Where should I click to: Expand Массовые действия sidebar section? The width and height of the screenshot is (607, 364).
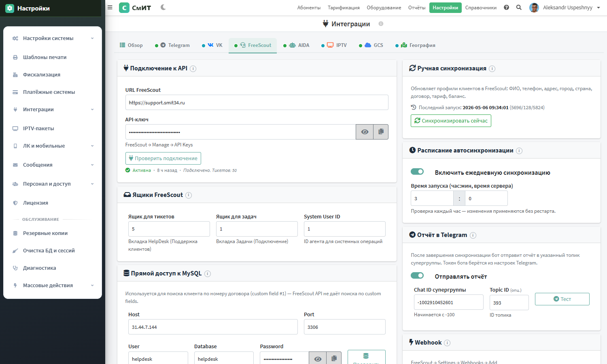53,286
